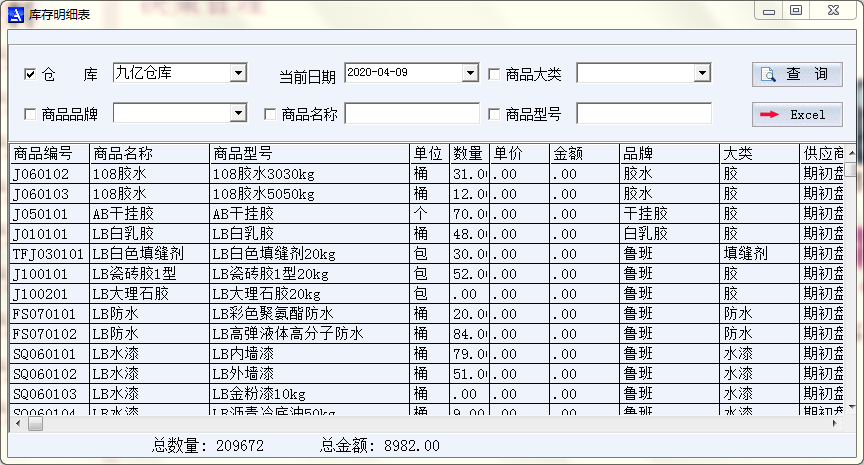The image size is (864, 465).
Task: Select the row with code J060102
Action: click(x=427, y=174)
